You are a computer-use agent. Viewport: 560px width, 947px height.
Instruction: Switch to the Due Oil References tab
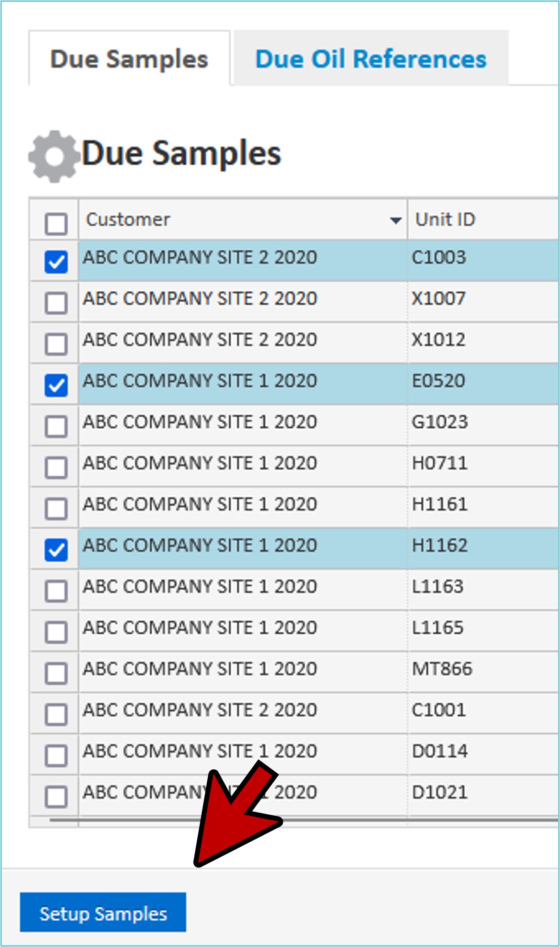coord(370,59)
